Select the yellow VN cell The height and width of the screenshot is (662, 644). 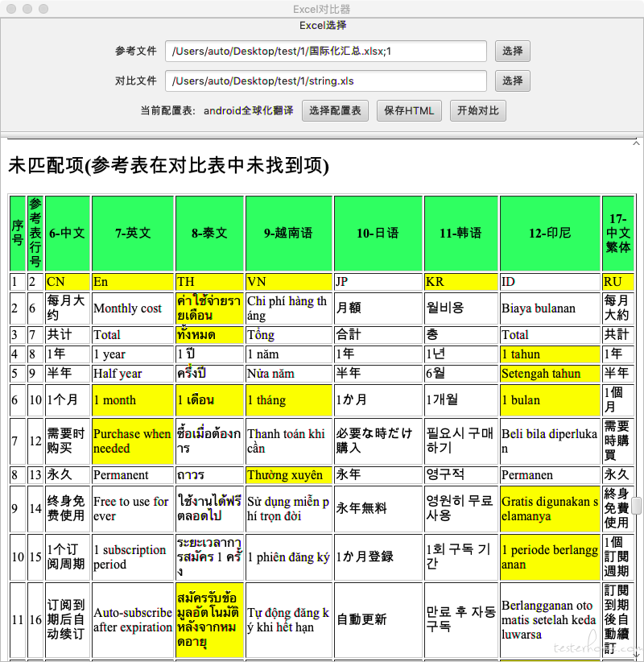(289, 282)
